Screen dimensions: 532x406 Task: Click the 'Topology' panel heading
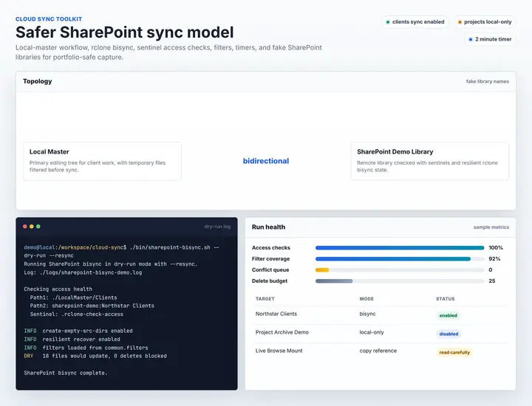(38, 81)
